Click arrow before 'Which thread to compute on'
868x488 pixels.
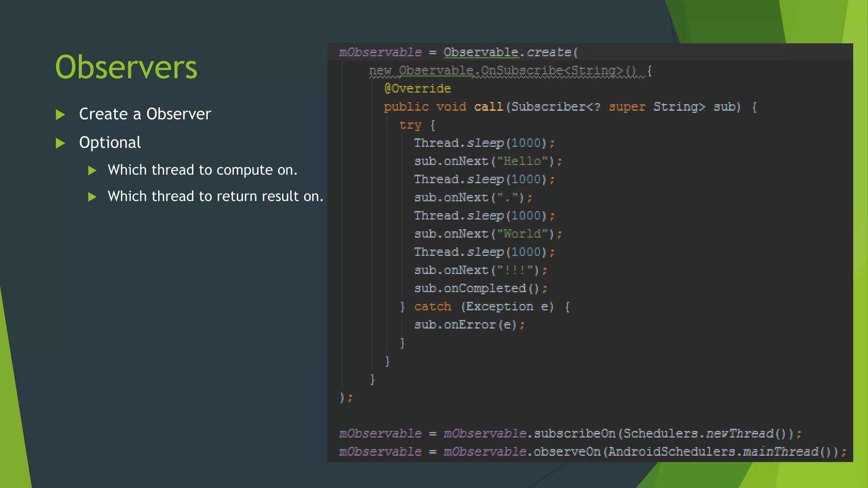(92, 171)
